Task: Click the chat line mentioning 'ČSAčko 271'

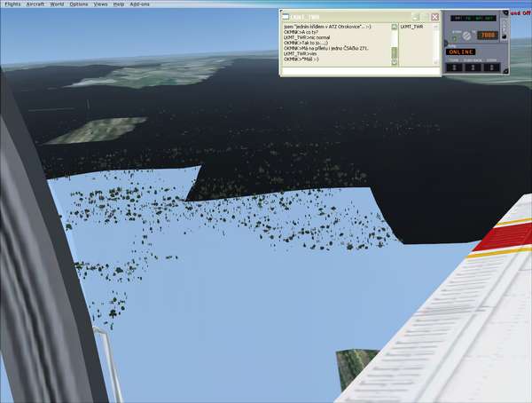Action: (326, 48)
